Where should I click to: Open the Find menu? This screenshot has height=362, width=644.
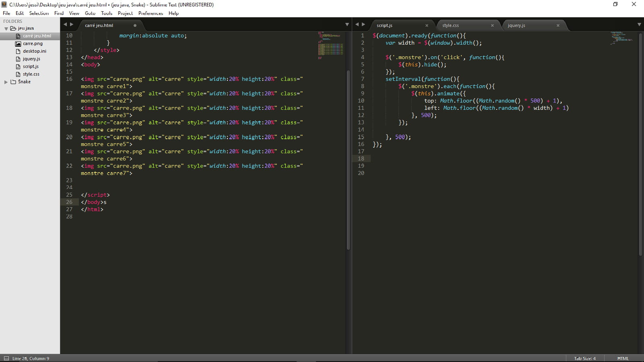[x=59, y=13]
